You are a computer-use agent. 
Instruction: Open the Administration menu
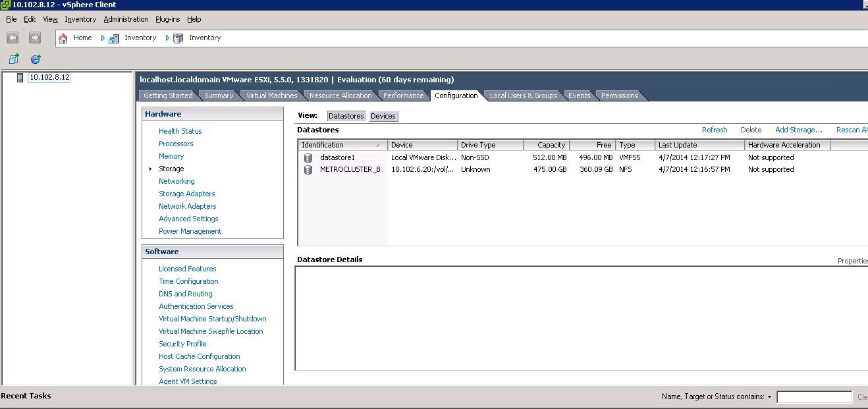[x=126, y=19]
